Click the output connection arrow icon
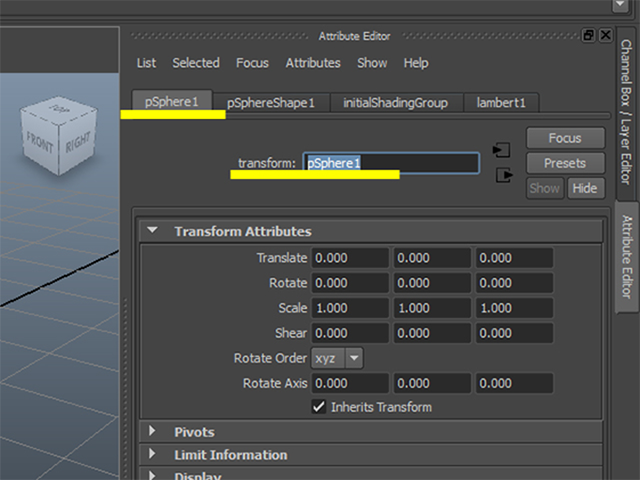This screenshot has width=640, height=480. point(504,176)
